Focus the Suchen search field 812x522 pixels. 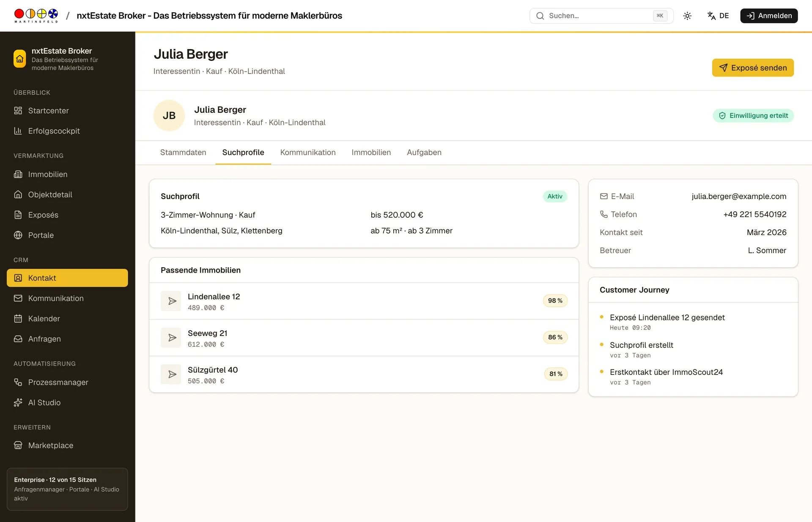601,16
